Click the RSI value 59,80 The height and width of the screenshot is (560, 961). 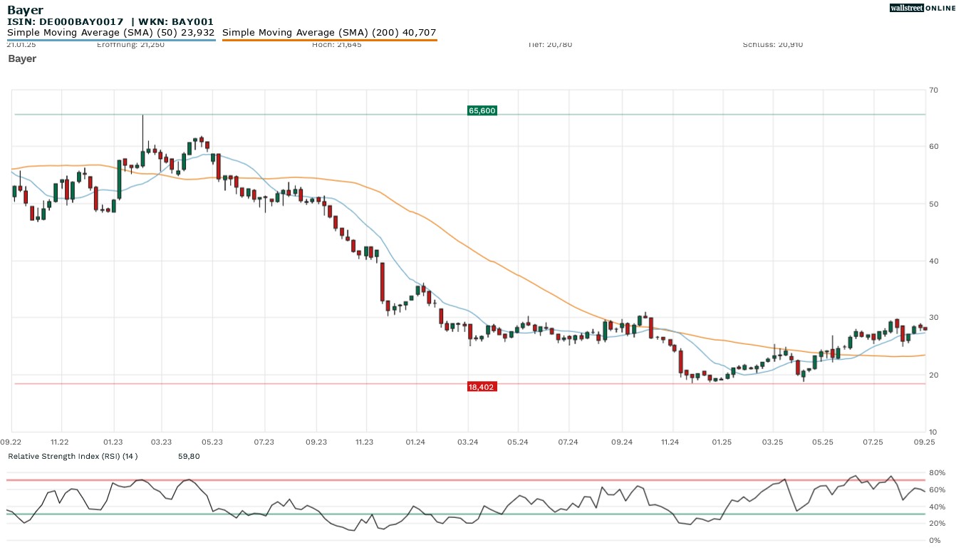click(189, 456)
